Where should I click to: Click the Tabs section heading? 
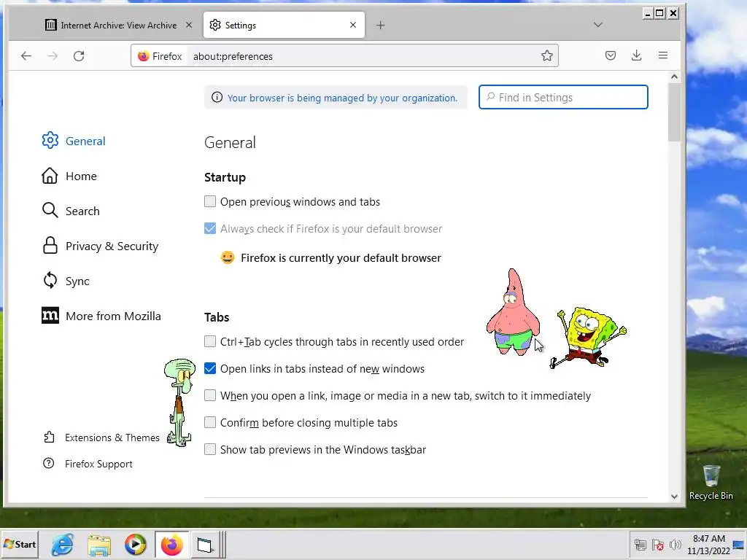217,317
